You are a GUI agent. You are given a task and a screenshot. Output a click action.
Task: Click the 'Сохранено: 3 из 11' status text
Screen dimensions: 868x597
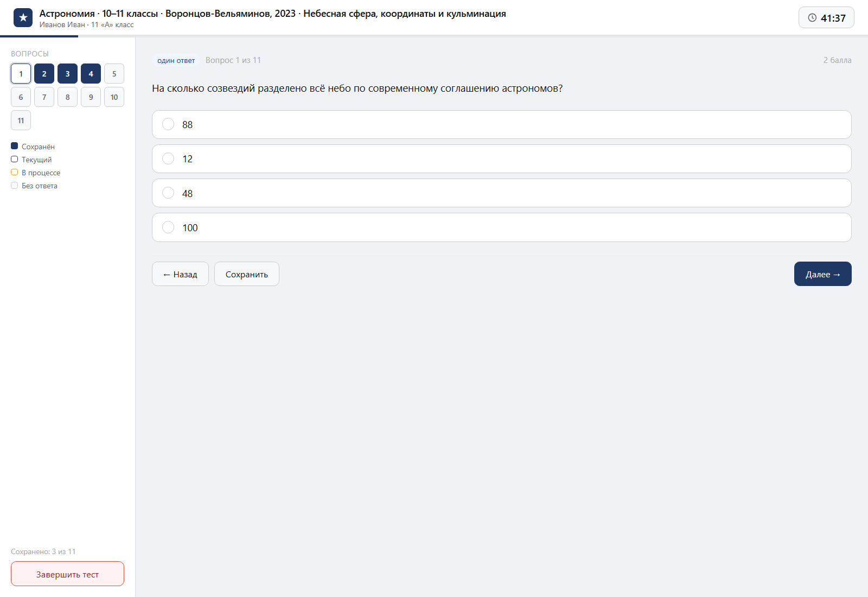[43, 551]
